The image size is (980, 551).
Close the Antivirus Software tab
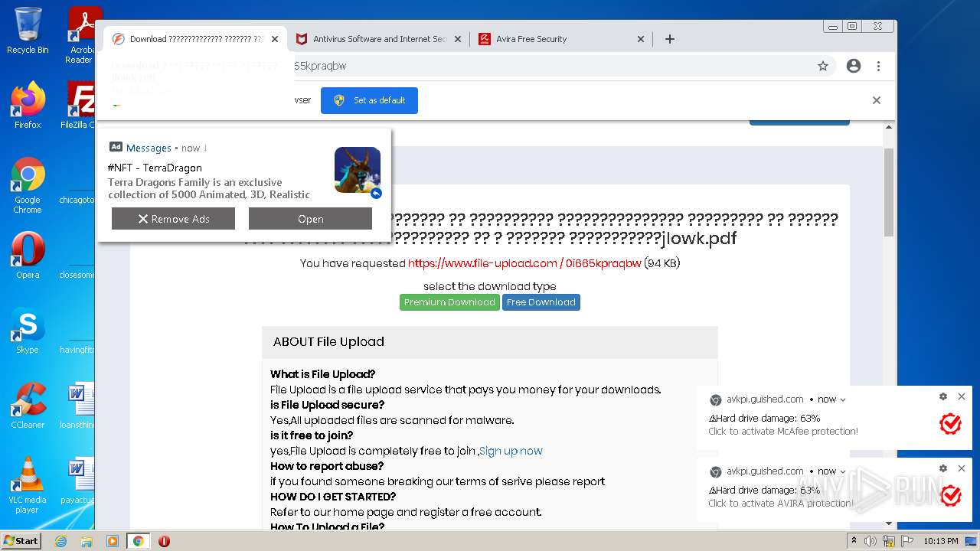(458, 39)
